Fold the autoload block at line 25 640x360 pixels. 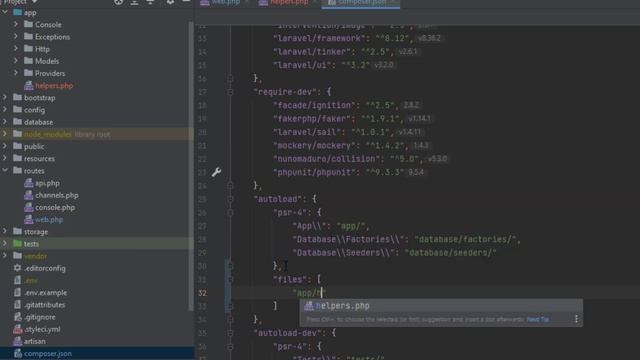pyautogui.click(x=230, y=199)
